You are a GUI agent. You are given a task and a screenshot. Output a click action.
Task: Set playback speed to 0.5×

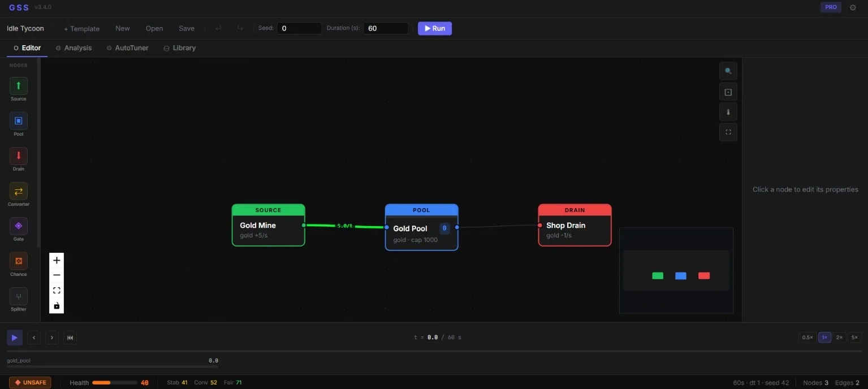coord(807,338)
